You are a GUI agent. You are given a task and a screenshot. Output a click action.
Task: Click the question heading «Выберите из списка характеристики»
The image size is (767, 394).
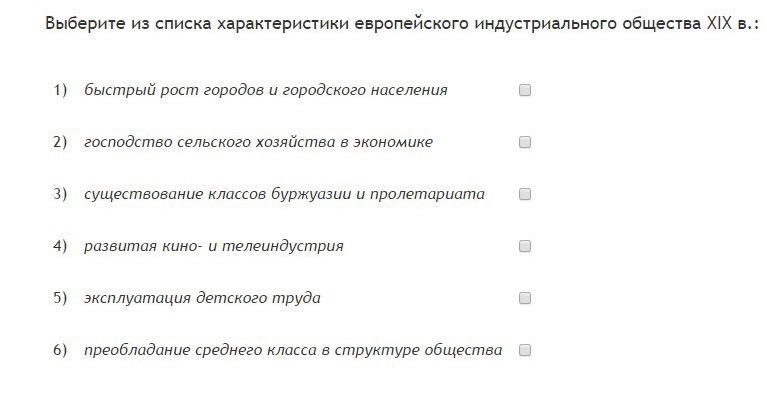[195, 24]
